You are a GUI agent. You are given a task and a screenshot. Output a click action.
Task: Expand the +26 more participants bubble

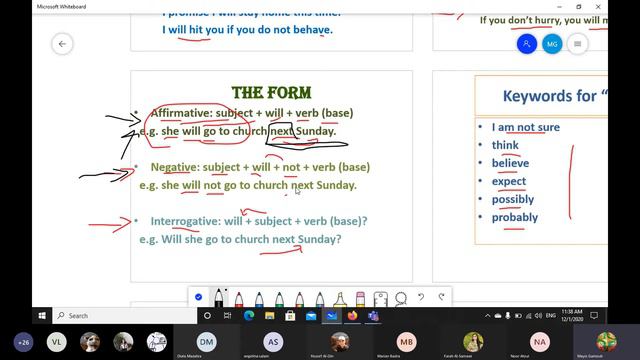(x=24, y=342)
